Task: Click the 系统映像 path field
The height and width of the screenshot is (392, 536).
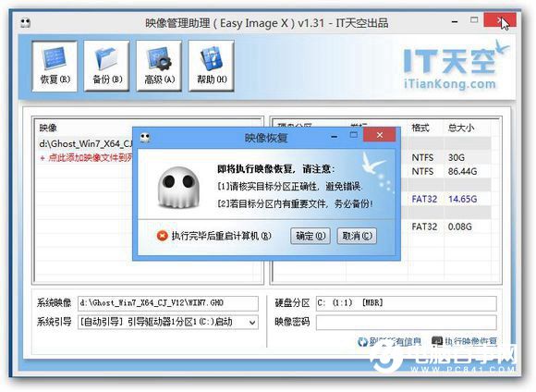Action: [x=168, y=303]
